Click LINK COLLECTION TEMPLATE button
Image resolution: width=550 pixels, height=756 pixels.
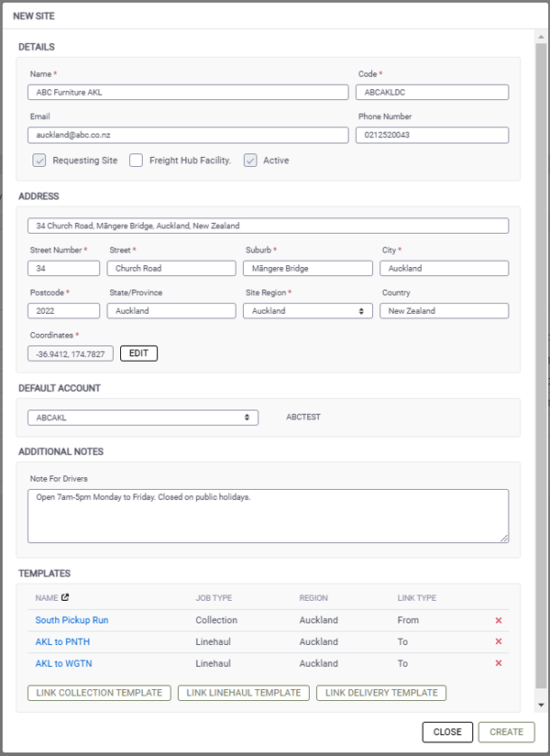tap(99, 693)
